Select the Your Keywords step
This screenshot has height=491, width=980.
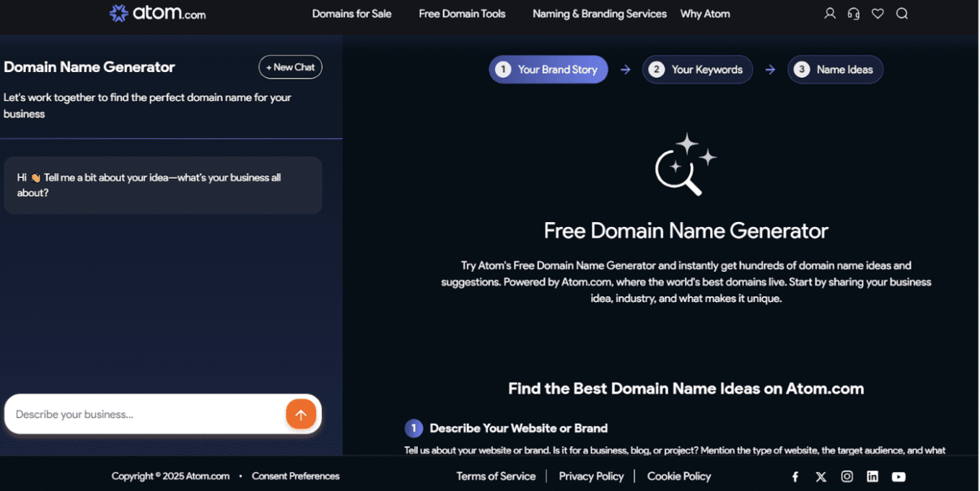point(697,70)
